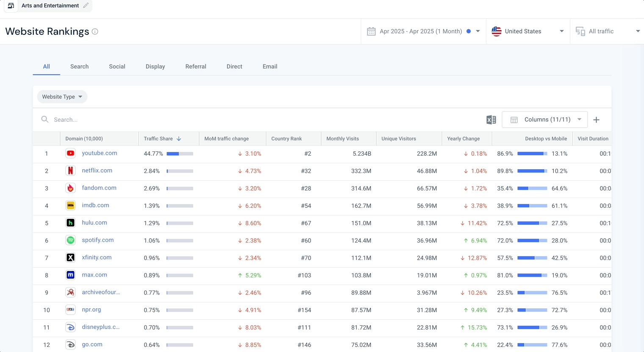
Task: Open the imdb.com link
Action: [x=95, y=205]
